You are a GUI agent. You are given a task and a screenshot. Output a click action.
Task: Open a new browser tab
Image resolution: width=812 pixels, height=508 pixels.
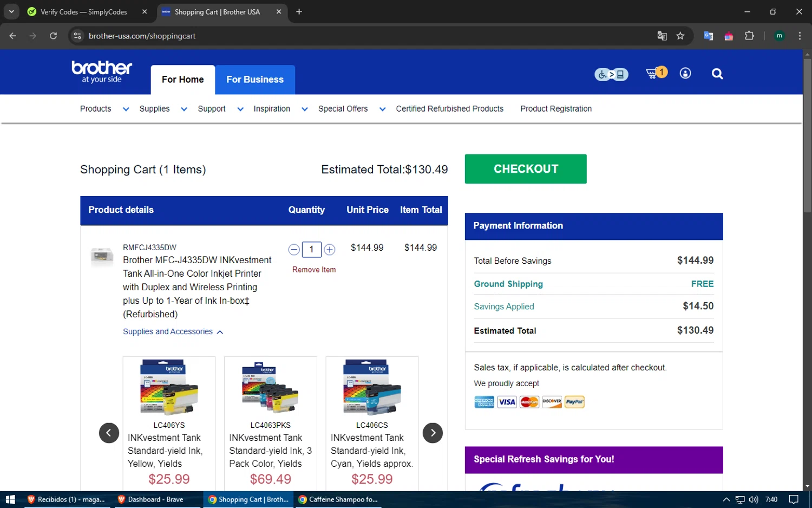coord(299,11)
